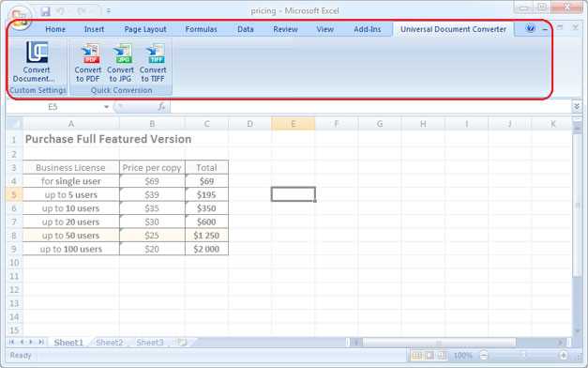Expand the formula bar
This screenshot has height=368, width=588.
click(x=577, y=107)
